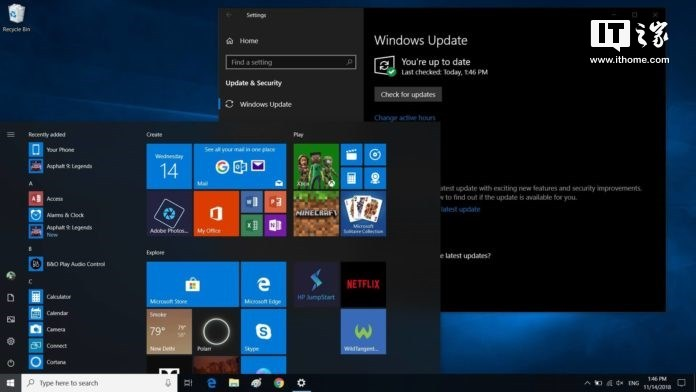Launch OneNote from small tile
696x392 pixels.
275,225
